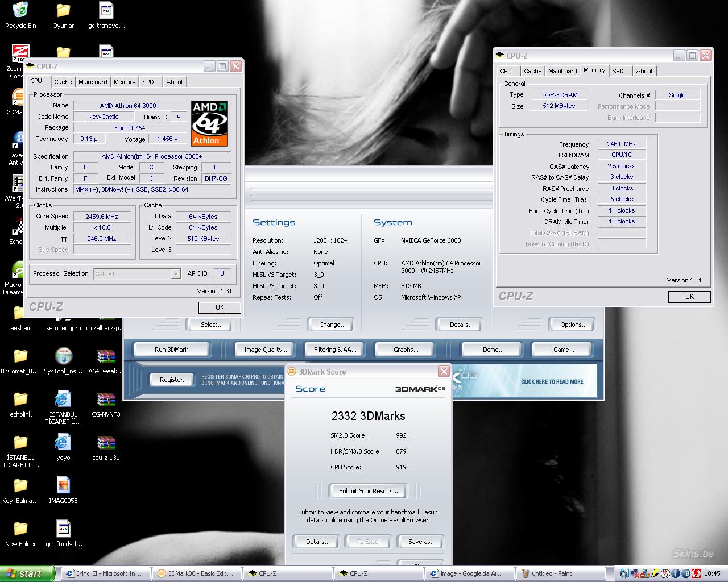Image resolution: width=728 pixels, height=582 pixels.
Task: Open Filtering & AA options
Action: (x=335, y=350)
